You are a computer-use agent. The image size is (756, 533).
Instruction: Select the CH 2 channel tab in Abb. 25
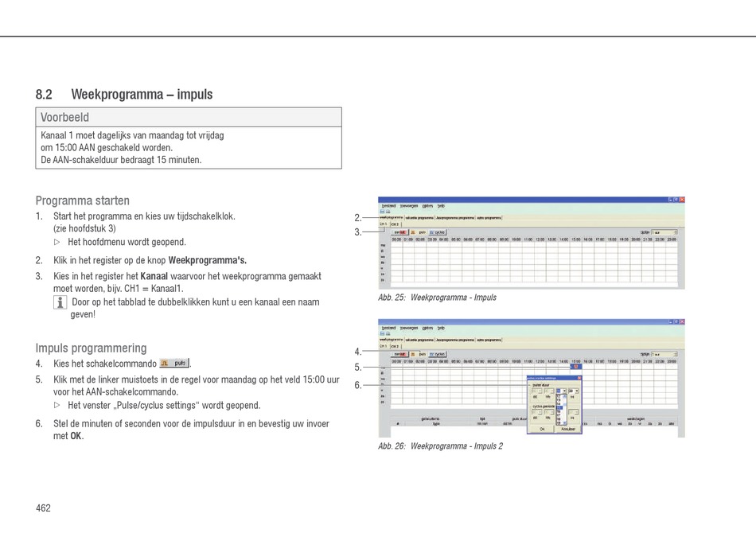pyautogui.click(x=395, y=224)
